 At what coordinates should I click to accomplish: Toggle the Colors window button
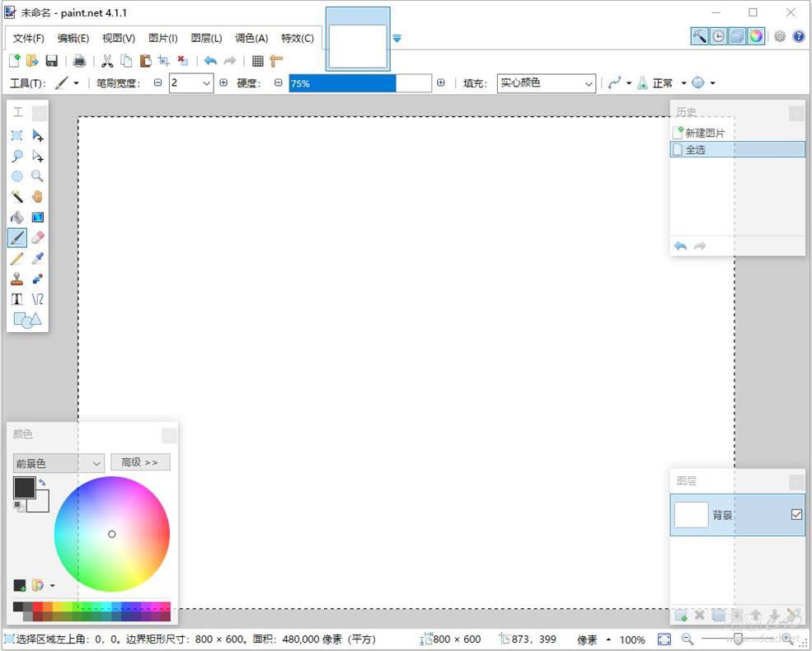click(756, 36)
